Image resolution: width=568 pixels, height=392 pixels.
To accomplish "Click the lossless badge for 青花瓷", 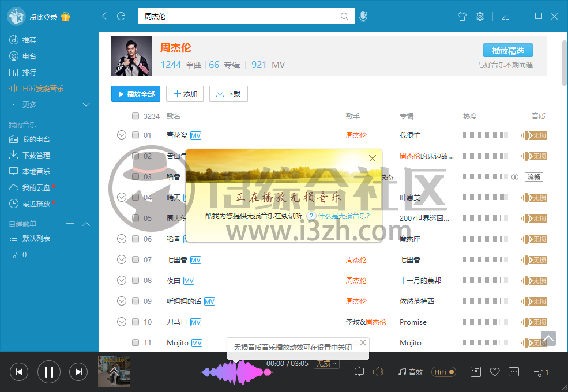I will tap(534, 135).
